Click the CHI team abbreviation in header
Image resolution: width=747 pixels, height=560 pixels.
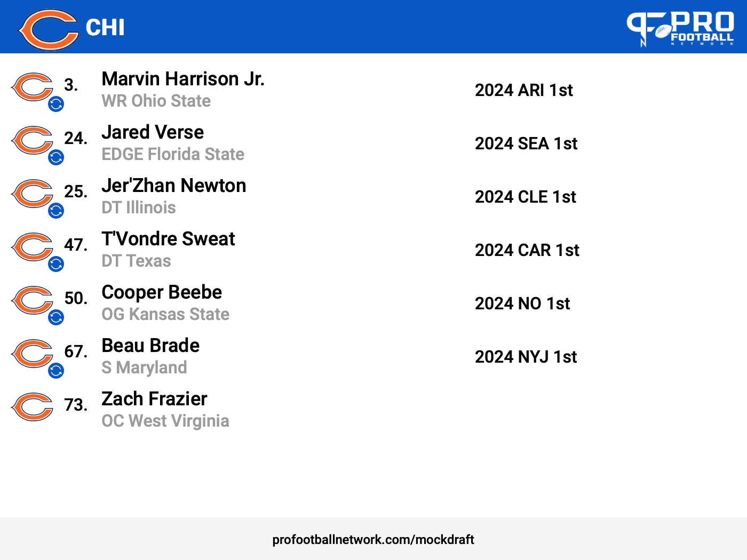click(x=105, y=28)
